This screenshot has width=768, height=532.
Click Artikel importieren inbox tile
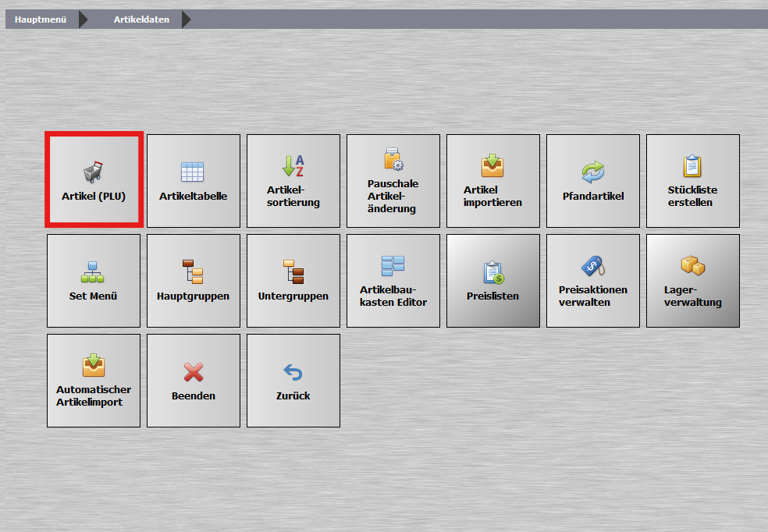(493, 180)
